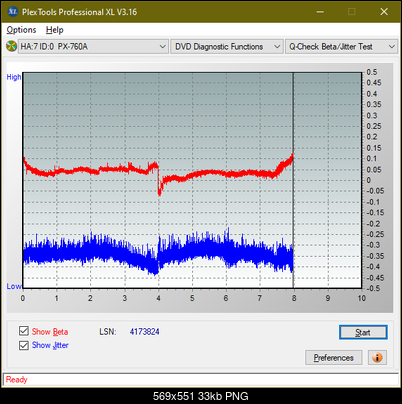Open the info button next to Preferences

point(377,358)
